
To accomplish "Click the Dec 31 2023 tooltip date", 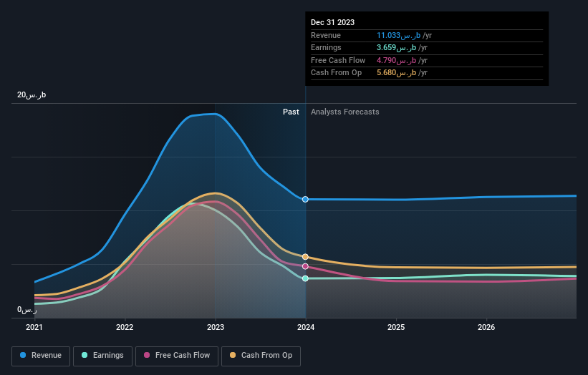I will (332, 22).
